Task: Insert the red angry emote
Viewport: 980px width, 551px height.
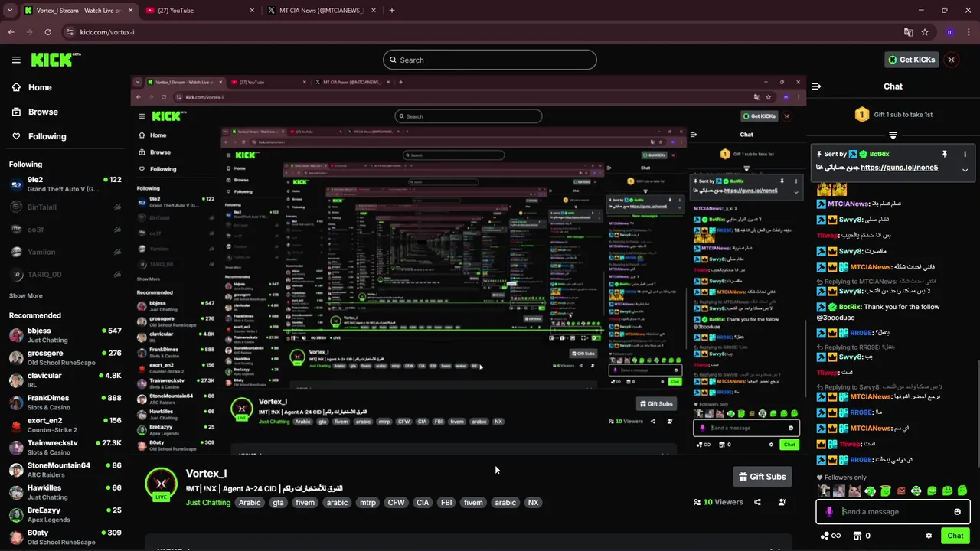Action: coord(901,491)
